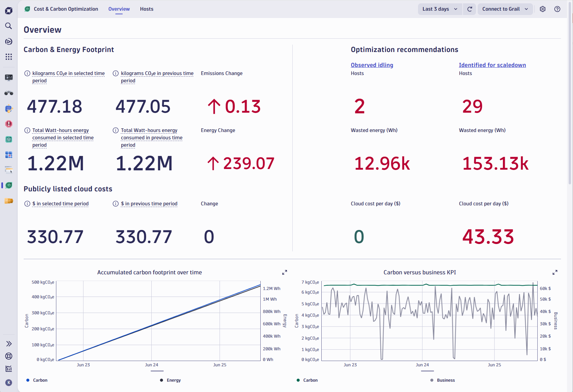Click the green Carbon legend color dot

click(x=298, y=380)
